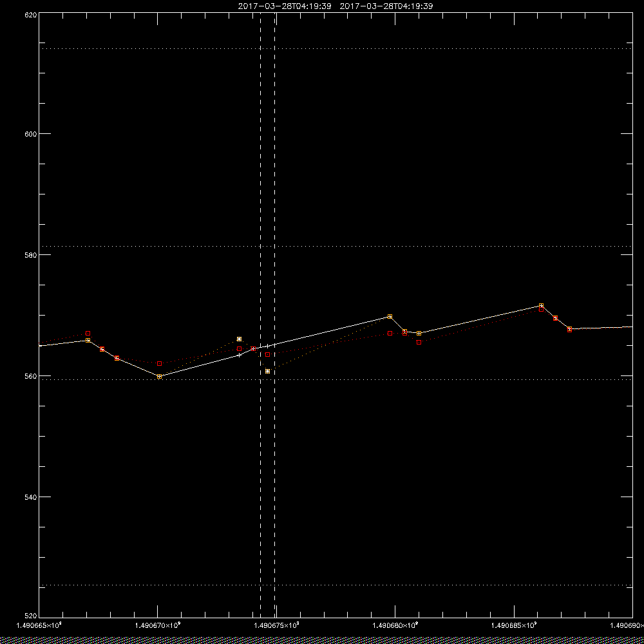Click the 1.490680×10⁹ x-axis label
This screenshot has width=644, height=644.
(x=395, y=625)
